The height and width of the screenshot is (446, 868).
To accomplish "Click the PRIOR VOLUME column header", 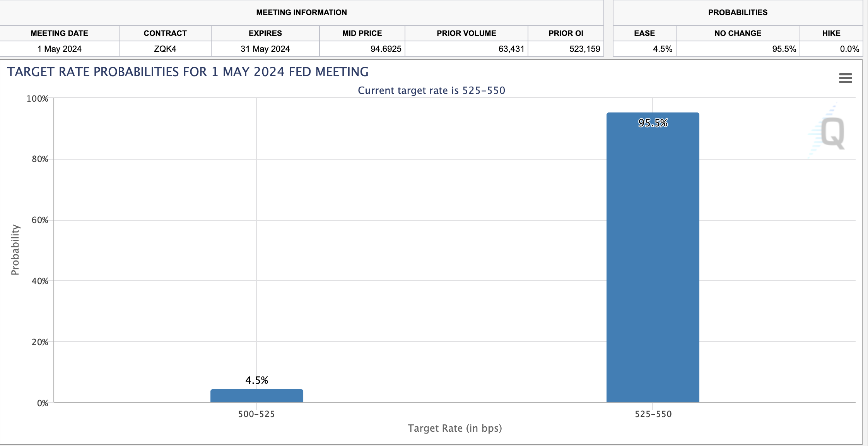I will click(466, 33).
